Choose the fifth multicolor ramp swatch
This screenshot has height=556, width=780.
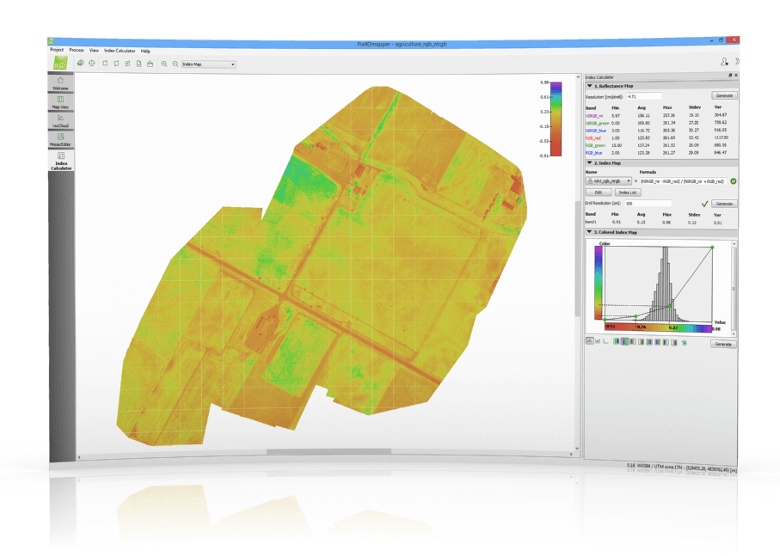pyautogui.click(x=649, y=342)
